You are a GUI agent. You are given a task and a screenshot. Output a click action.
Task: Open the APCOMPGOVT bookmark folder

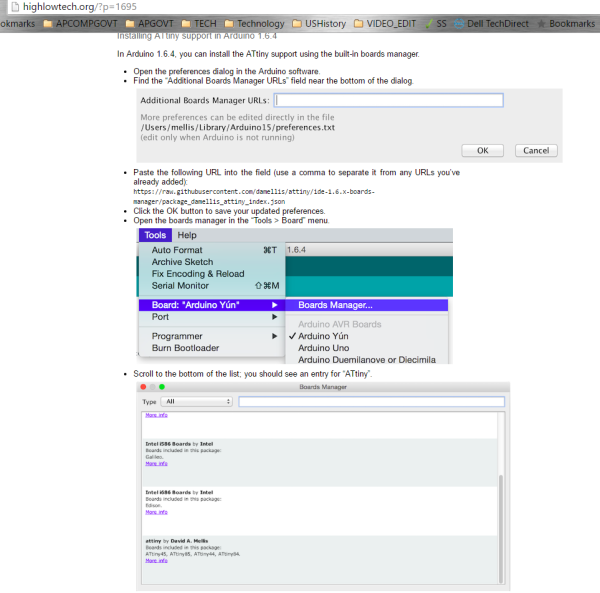click(80, 24)
